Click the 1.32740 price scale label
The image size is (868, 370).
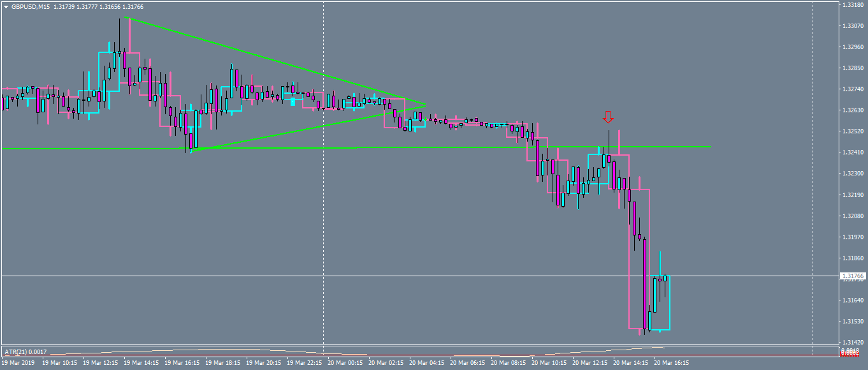853,89
